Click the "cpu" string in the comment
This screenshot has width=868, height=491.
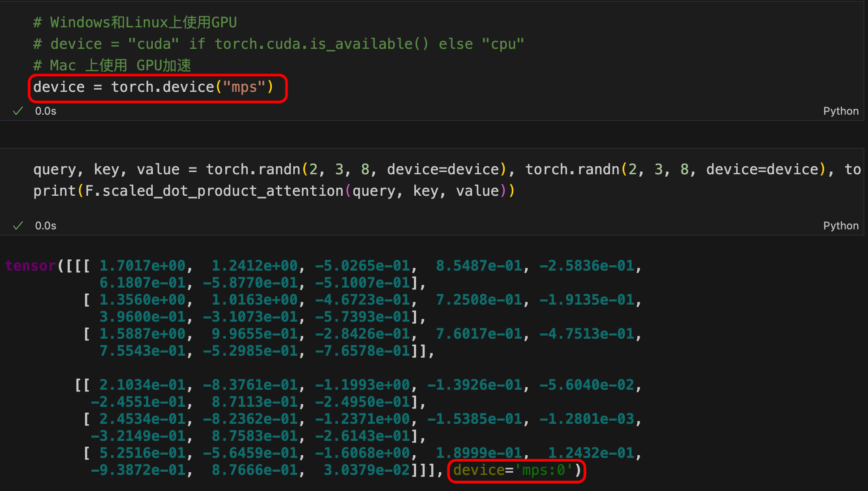pyautogui.click(x=503, y=44)
